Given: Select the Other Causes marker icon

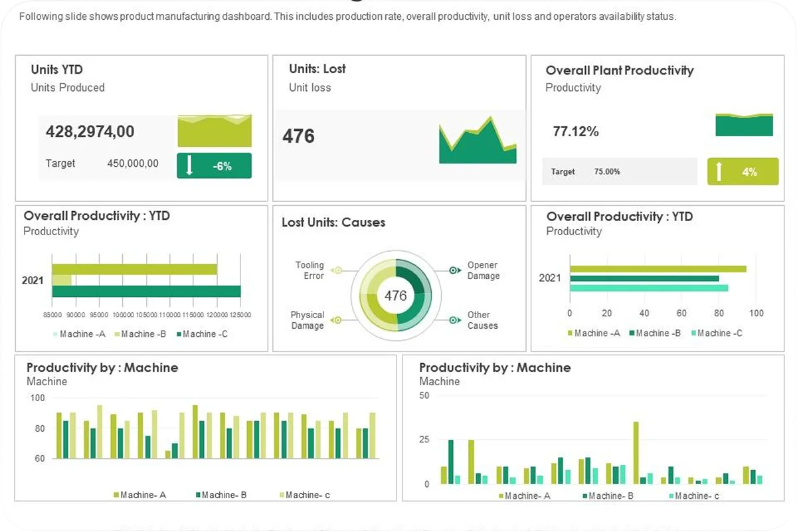Looking at the screenshot, I should tap(454, 320).
